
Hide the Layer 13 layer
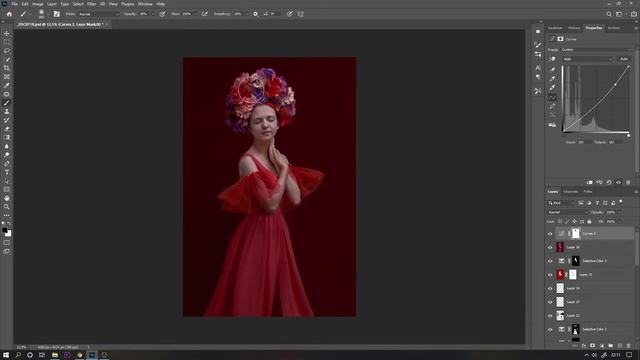550,302
